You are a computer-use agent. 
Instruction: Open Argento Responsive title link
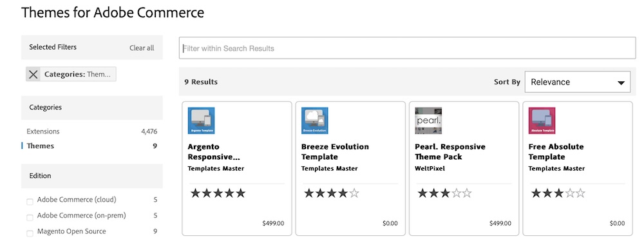pyautogui.click(x=214, y=152)
